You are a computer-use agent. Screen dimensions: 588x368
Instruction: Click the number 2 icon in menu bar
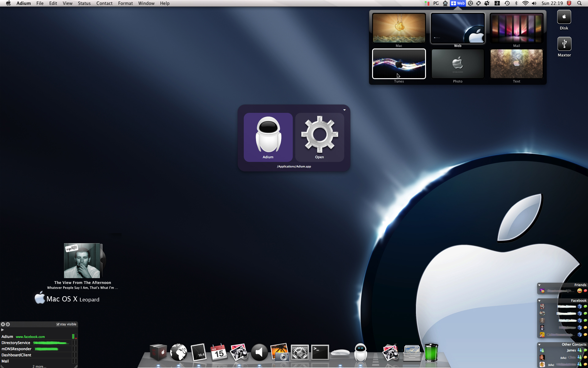[x=497, y=3]
